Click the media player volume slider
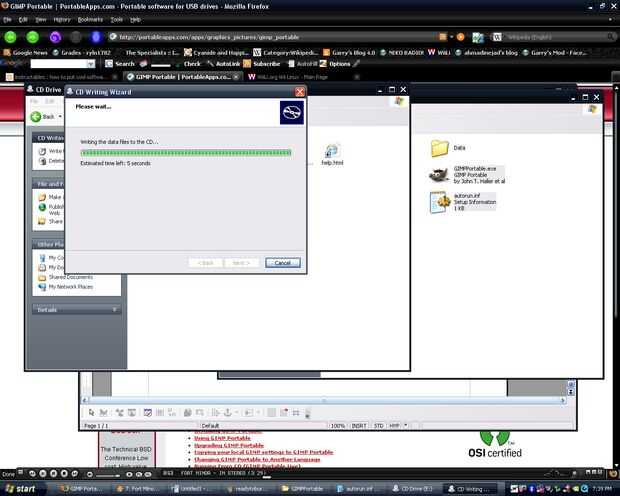Image resolution: width=620 pixels, height=496 pixels. tap(107, 475)
